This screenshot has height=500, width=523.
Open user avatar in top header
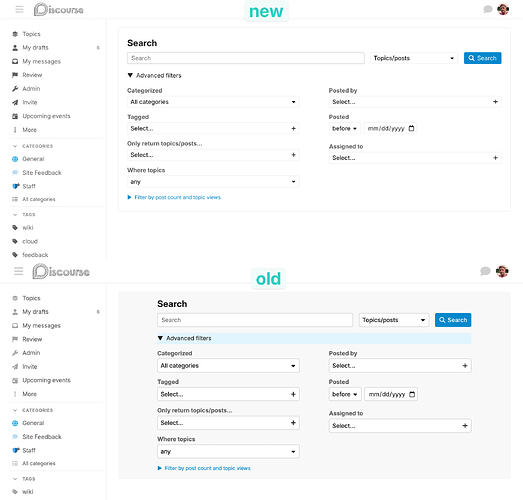(503, 9)
